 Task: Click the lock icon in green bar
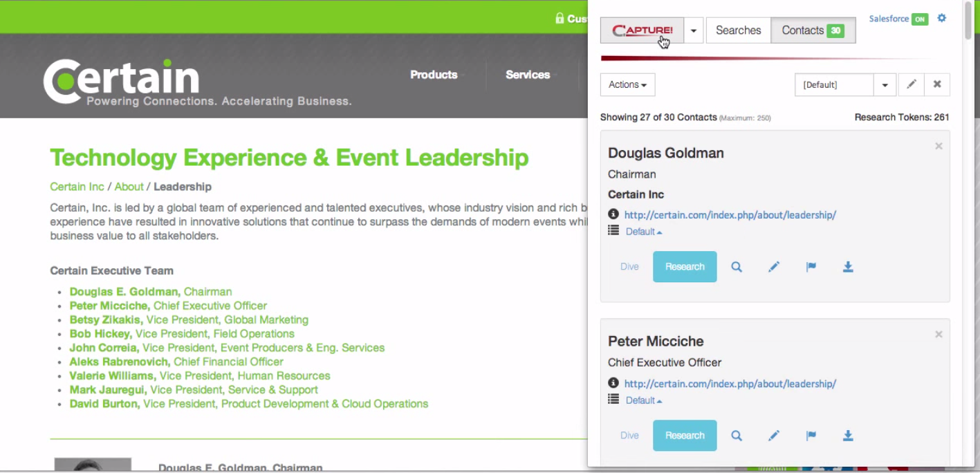(x=560, y=19)
